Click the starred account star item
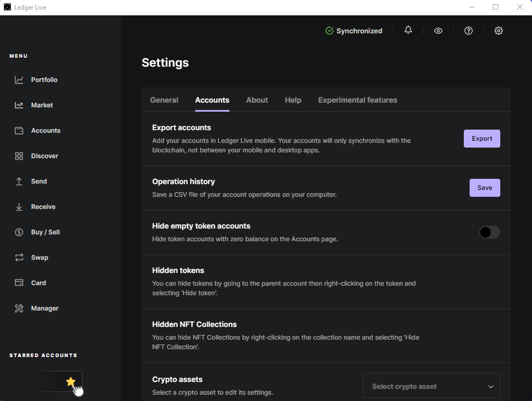 [x=70, y=381]
